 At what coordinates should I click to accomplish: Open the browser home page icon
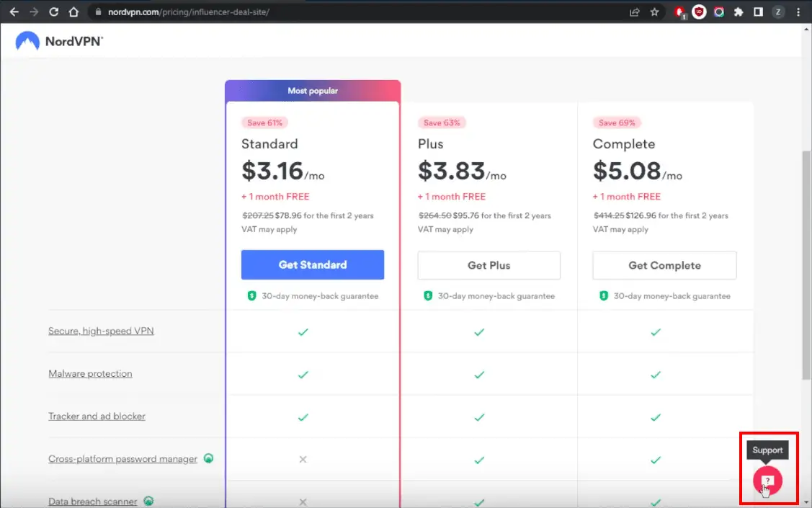click(73, 12)
